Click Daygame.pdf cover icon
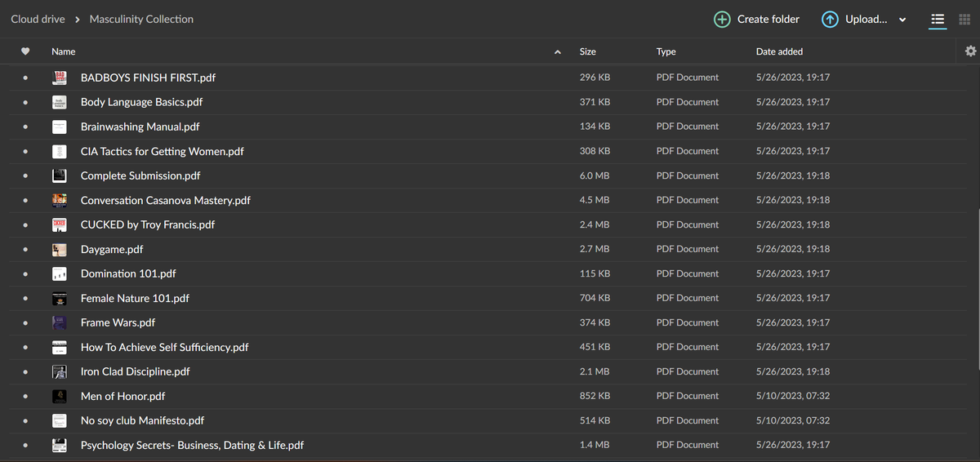The width and height of the screenshot is (980, 462). click(60, 249)
